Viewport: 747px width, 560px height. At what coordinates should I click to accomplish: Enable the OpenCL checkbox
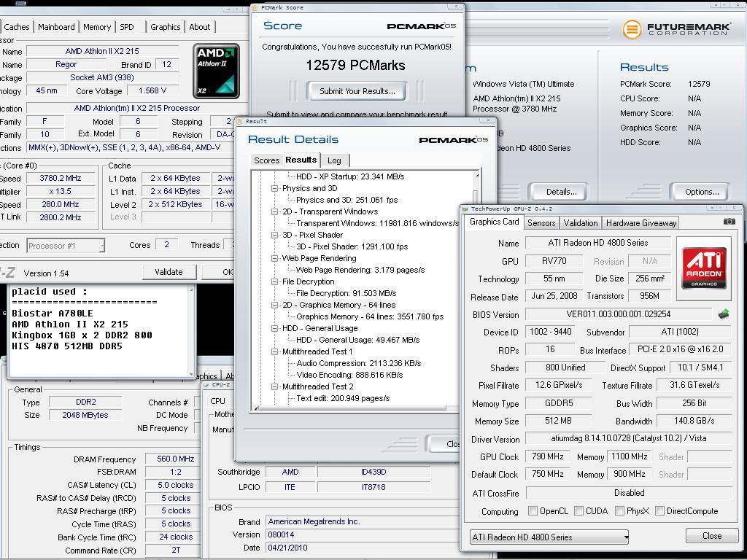click(533, 511)
